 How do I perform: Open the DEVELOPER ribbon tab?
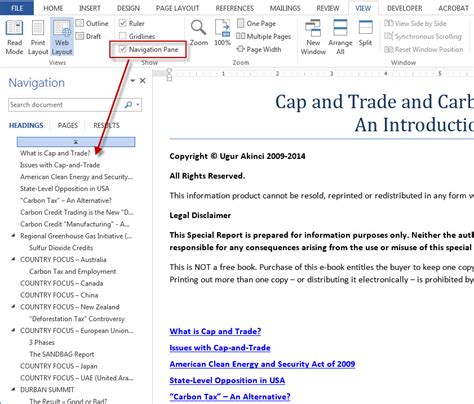(x=404, y=8)
